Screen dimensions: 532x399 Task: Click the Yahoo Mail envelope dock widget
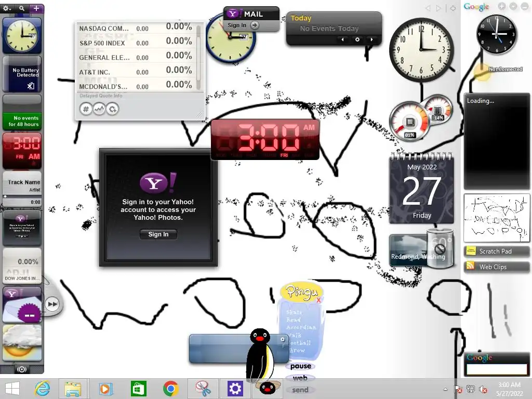tap(22, 304)
